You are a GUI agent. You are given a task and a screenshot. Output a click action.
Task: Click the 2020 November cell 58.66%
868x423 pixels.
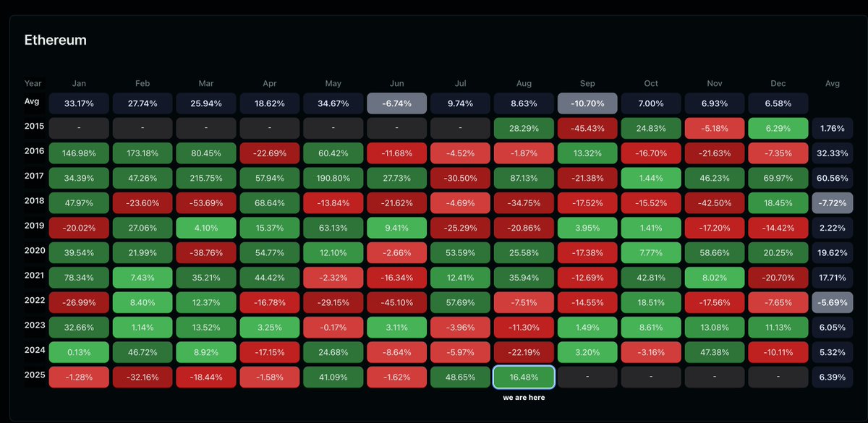click(715, 254)
